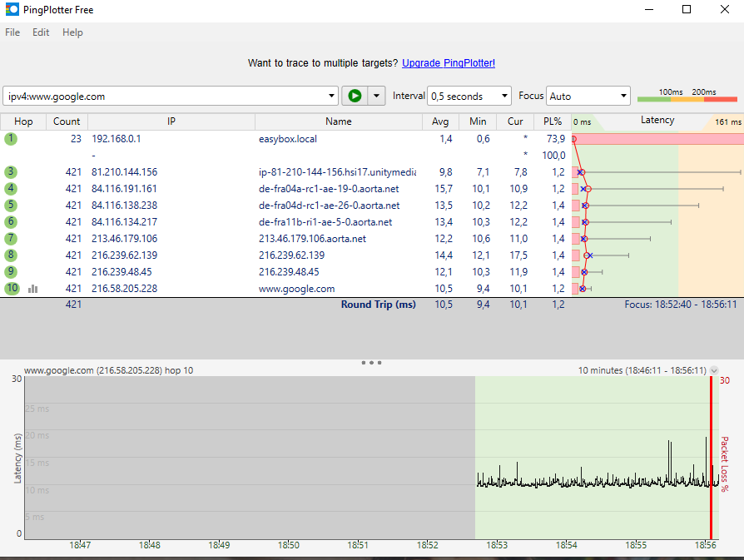Click the PingPlotter icon in title bar
Image resolution: width=744 pixels, height=560 pixels.
(11, 9)
